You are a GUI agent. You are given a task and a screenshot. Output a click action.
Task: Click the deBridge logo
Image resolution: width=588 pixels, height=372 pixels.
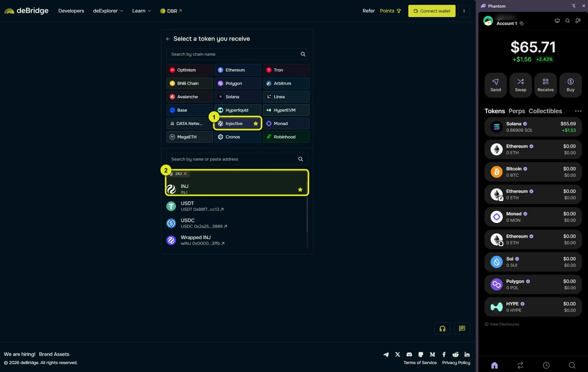[26, 11]
